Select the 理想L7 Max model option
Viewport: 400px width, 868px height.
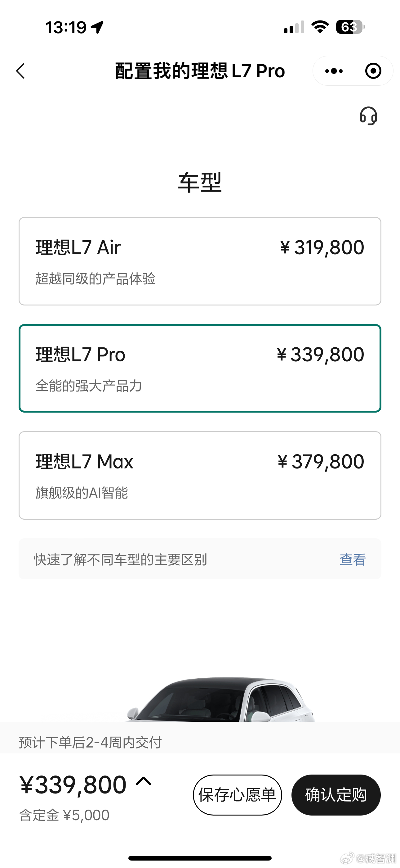click(200, 476)
